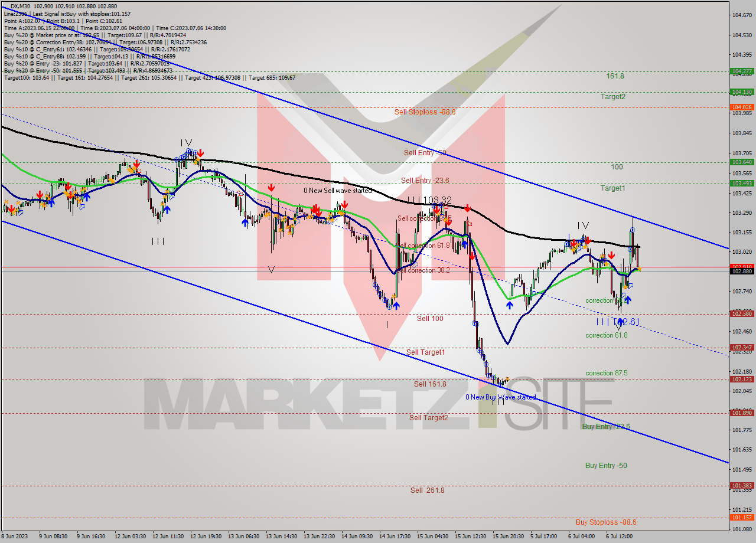Click the 'Sell 261.8' label
The image size is (756, 543).
[x=428, y=490]
